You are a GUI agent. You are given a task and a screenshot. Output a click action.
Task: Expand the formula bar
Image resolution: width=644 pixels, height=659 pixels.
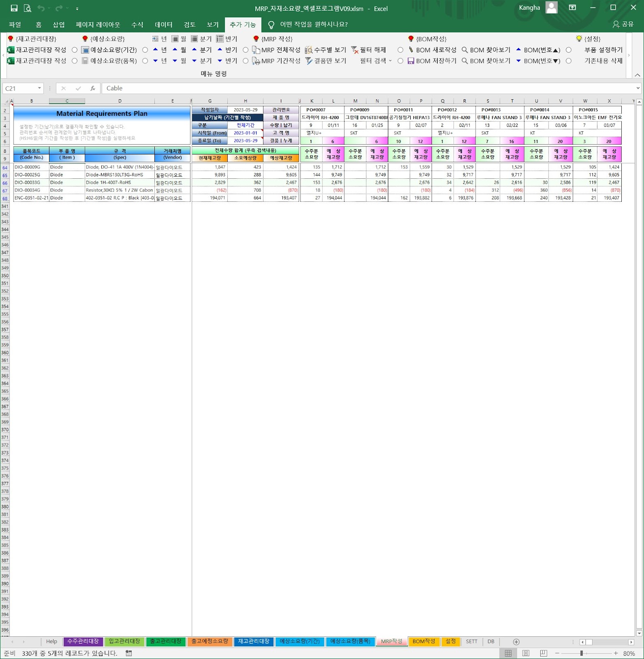[638, 88]
